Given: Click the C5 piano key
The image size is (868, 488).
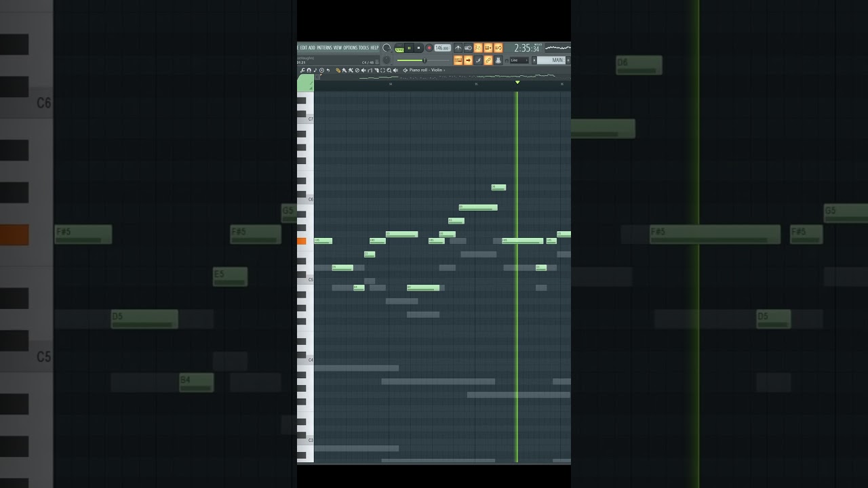Looking at the screenshot, I should [x=305, y=279].
